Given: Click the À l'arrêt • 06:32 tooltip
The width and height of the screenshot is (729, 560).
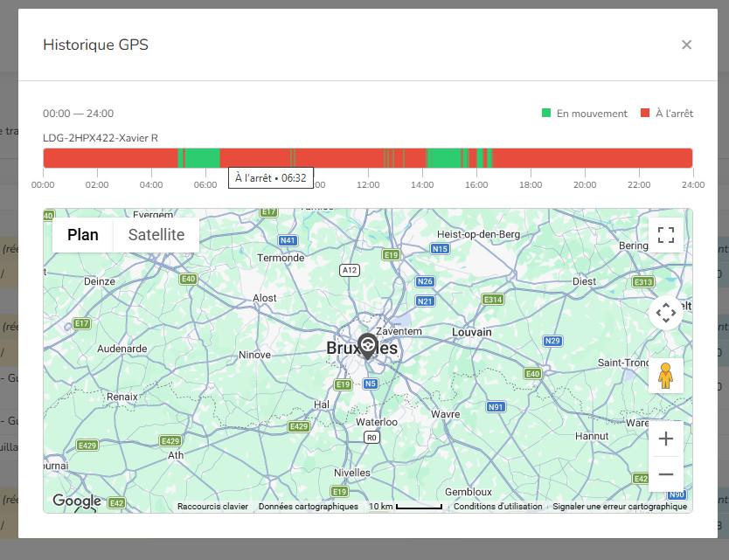Looking at the screenshot, I should [271, 178].
